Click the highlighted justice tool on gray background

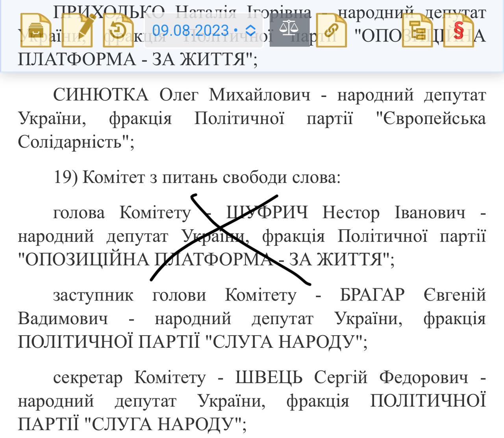point(289,30)
